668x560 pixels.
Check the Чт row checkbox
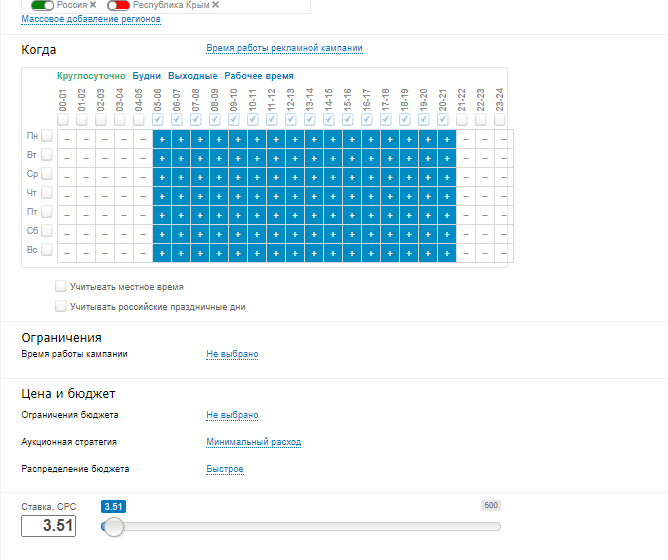47,192
